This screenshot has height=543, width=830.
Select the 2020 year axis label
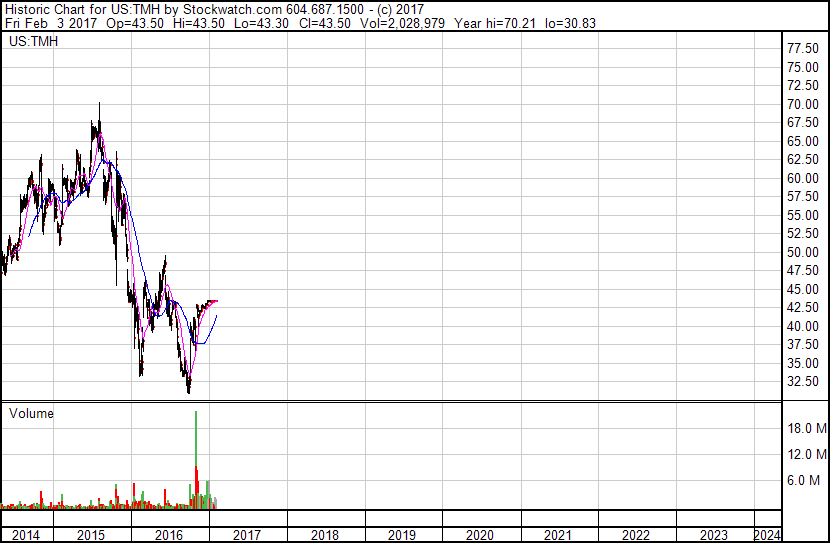[480, 535]
